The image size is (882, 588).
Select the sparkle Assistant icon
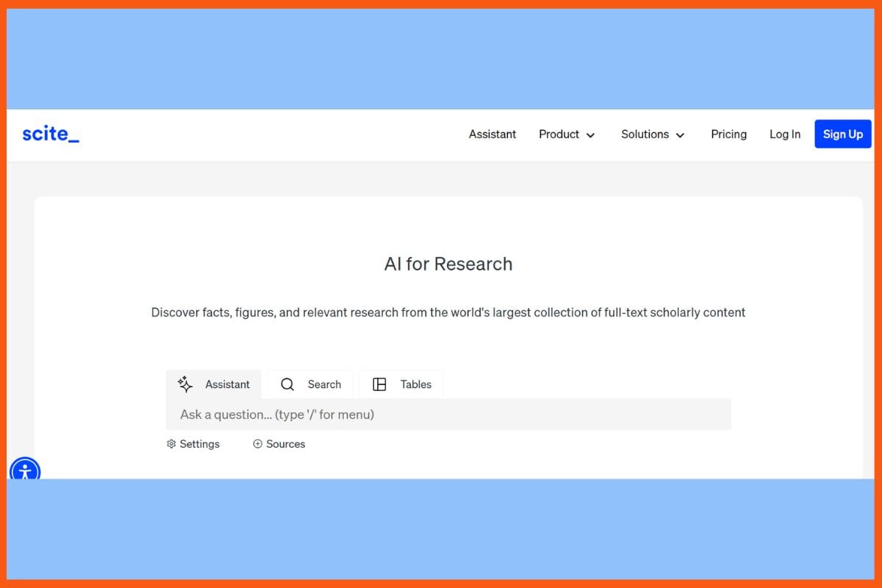184,384
